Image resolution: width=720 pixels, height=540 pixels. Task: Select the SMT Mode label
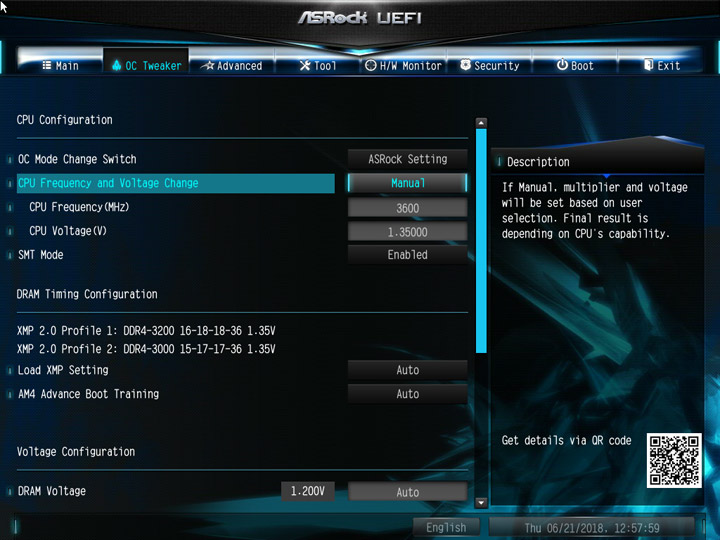pos(40,255)
